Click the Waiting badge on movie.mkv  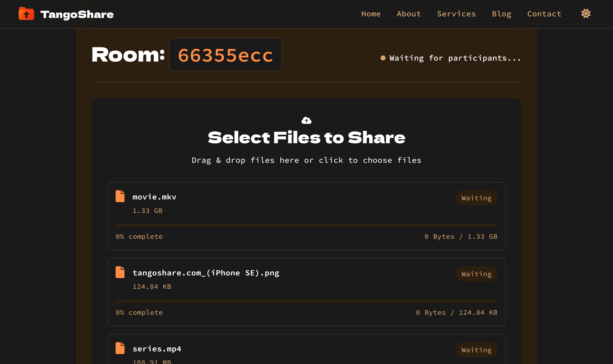click(x=476, y=198)
